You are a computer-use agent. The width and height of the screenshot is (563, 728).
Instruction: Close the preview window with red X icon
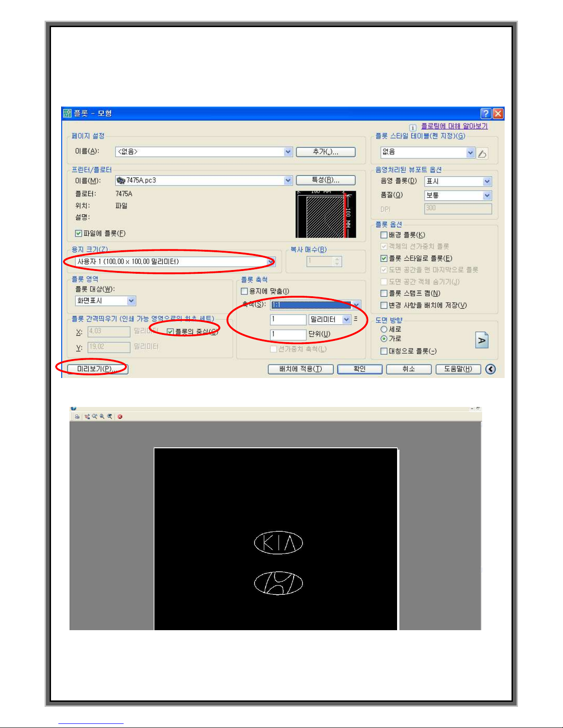[120, 417]
